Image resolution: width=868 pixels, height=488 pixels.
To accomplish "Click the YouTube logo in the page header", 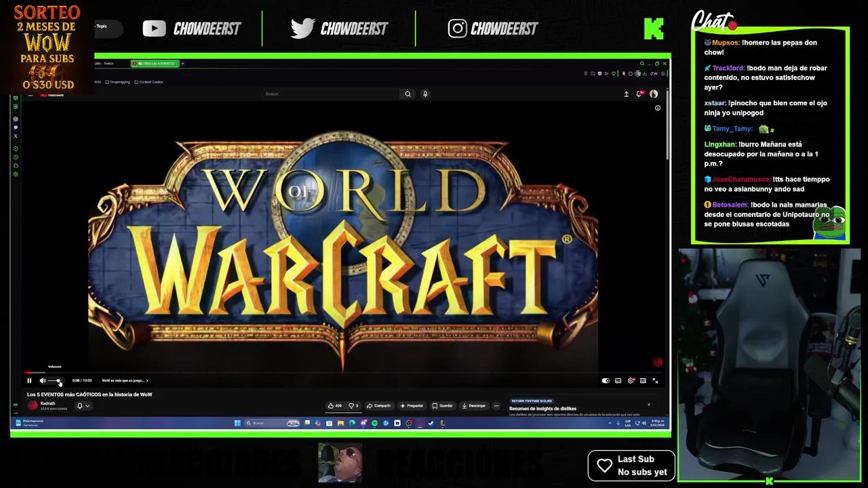I will coord(52,94).
